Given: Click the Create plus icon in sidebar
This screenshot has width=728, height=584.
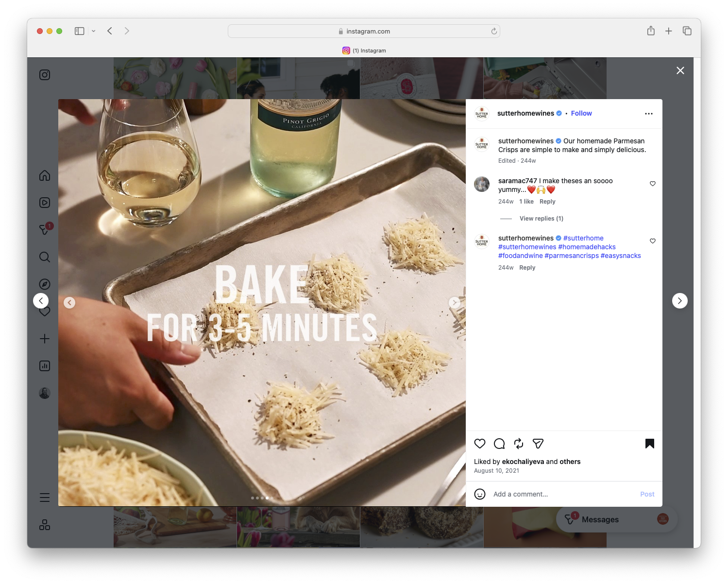Looking at the screenshot, I should (x=45, y=339).
